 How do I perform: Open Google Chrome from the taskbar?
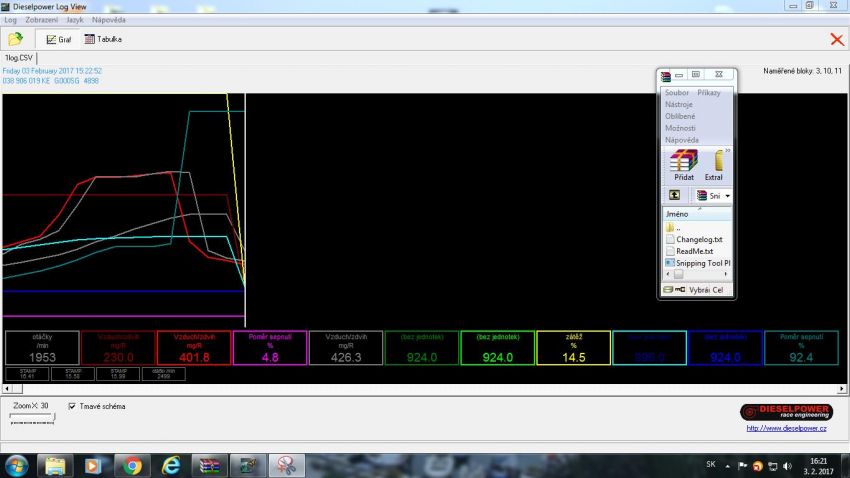point(132,466)
